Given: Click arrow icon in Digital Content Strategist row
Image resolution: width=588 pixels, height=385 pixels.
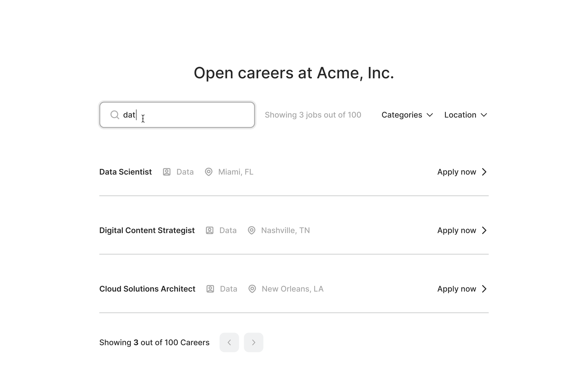Looking at the screenshot, I should (485, 230).
